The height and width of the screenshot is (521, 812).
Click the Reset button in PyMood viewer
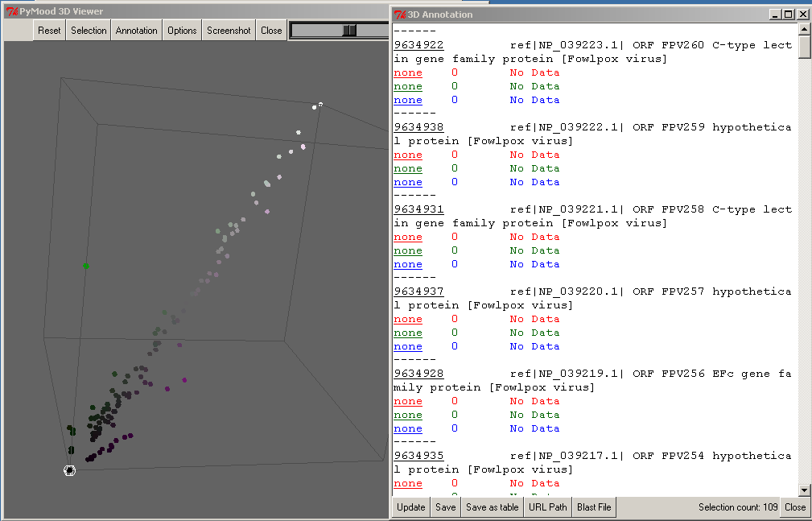(x=49, y=31)
